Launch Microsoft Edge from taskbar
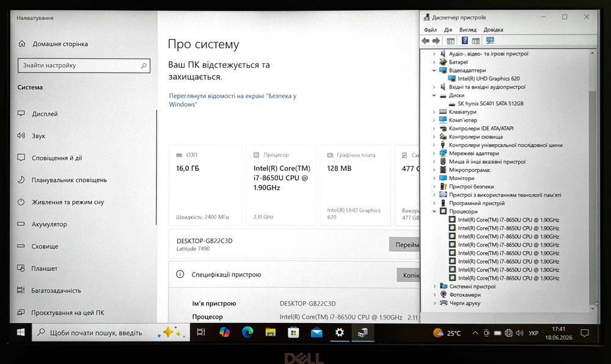Image resolution: width=611 pixels, height=364 pixels. pyautogui.click(x=247, y=332)
